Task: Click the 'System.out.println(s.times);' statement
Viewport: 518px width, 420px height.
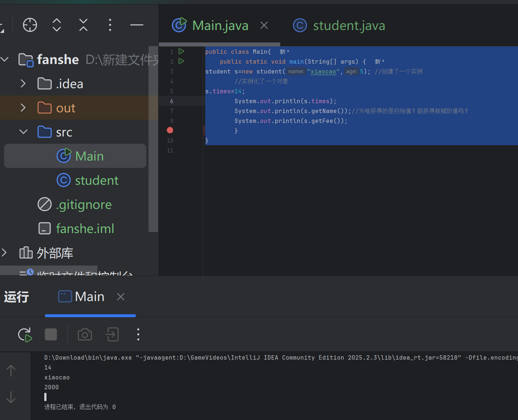Action: click(x=286, y=101)
